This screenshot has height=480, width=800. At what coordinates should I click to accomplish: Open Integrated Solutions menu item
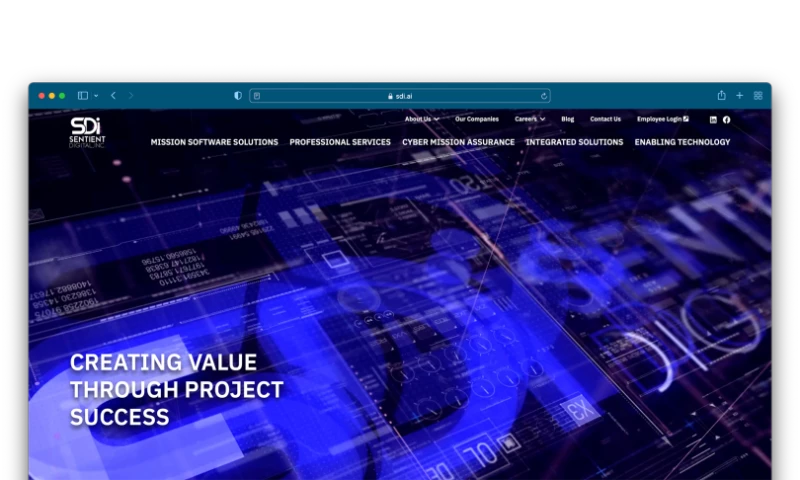(574, 142)
